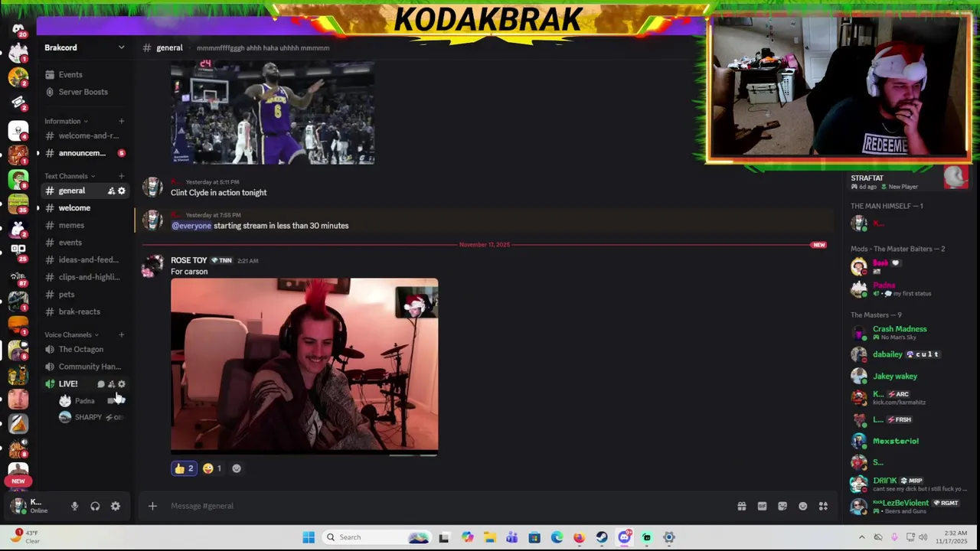Open the GIF picker
This screenshot has height=551, width=980.
tap(762, 506)
